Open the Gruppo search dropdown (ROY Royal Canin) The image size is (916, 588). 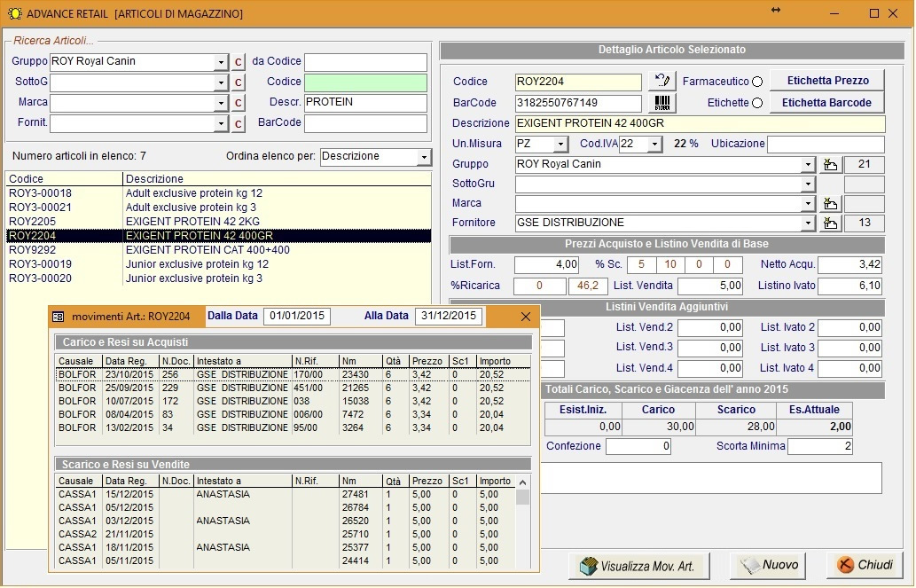(x=220, y=62)
